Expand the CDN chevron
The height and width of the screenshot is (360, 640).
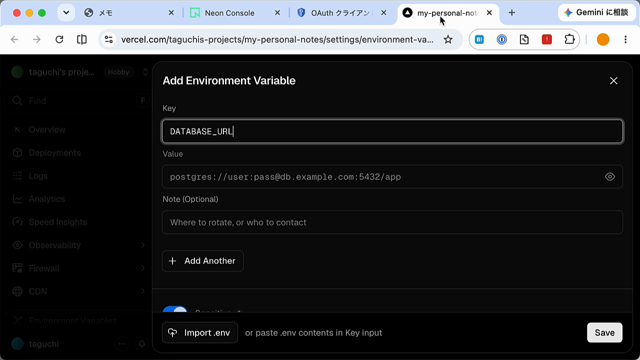click(x=143, y=291)
